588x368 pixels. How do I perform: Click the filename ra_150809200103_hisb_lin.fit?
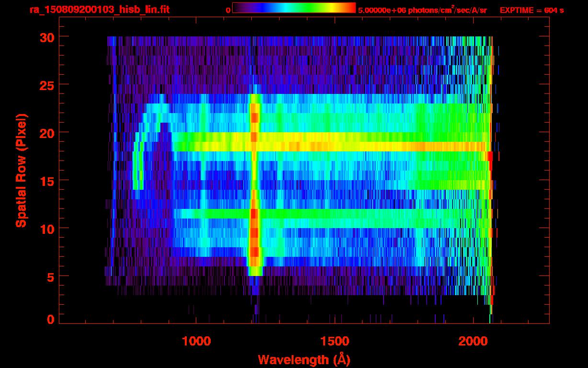pos(99,10)
